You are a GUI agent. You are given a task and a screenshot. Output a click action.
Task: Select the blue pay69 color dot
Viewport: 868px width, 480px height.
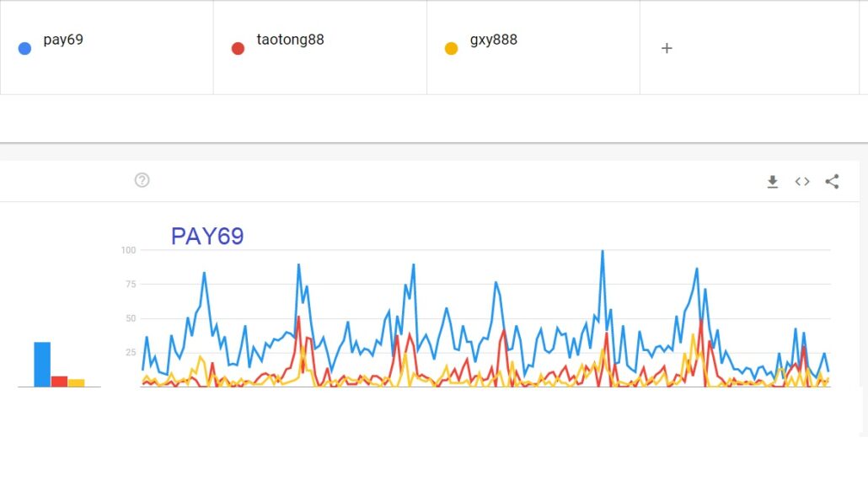[24, 49]
